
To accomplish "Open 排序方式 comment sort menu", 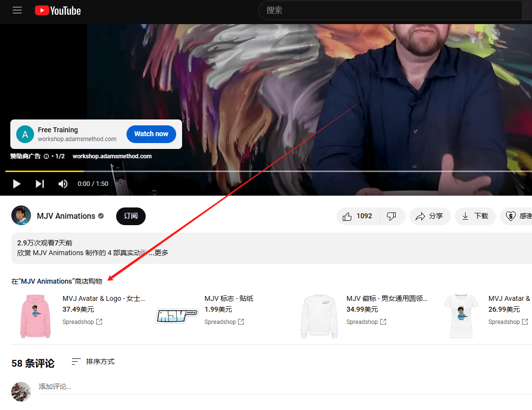I will 94,361.
